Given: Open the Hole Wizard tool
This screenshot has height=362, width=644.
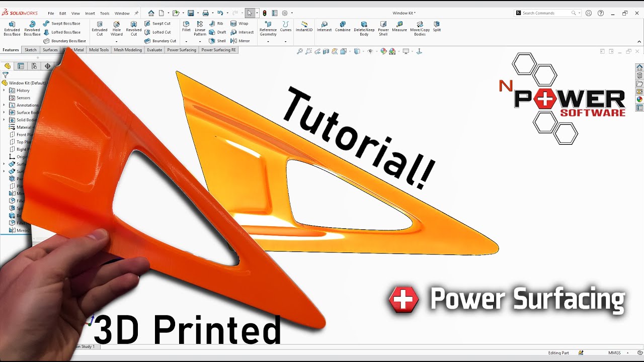Looking at the screenshot, I should pyautogui.click(x=117, y=29).
